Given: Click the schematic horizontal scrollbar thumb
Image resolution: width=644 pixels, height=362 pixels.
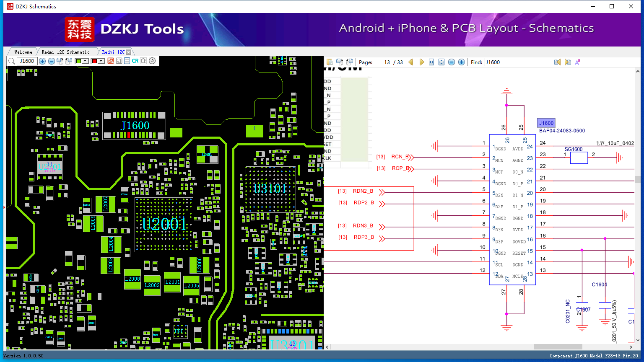Looking at the screenshot, I should 558,347.
